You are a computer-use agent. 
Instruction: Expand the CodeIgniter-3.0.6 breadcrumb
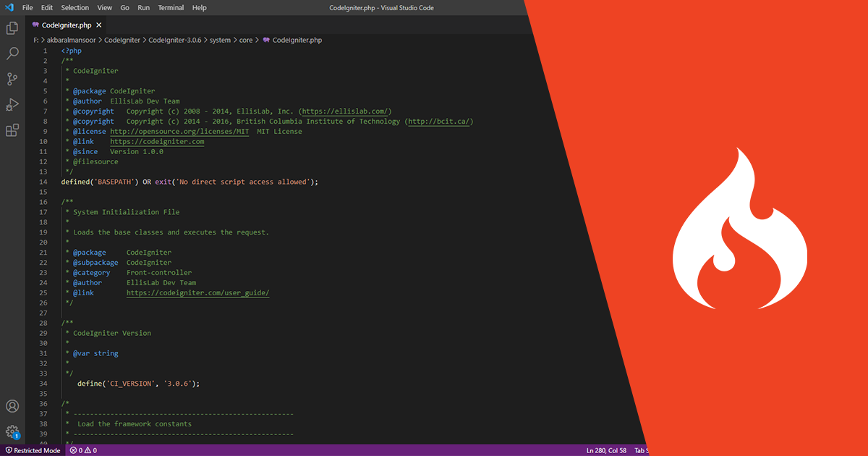pyautogui.click(x=175, y=41)
